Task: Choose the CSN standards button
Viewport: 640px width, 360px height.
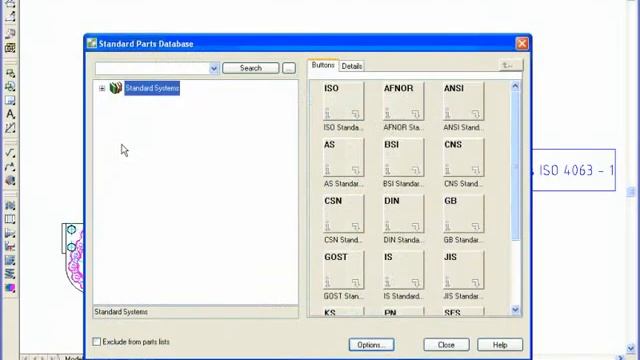Action: 343,214
